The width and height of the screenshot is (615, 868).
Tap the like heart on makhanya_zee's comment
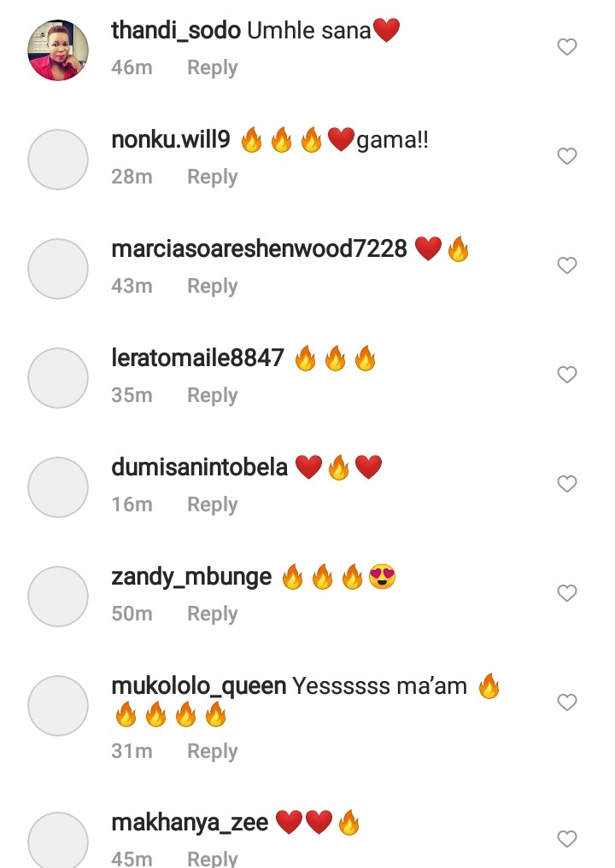point(567,839)
